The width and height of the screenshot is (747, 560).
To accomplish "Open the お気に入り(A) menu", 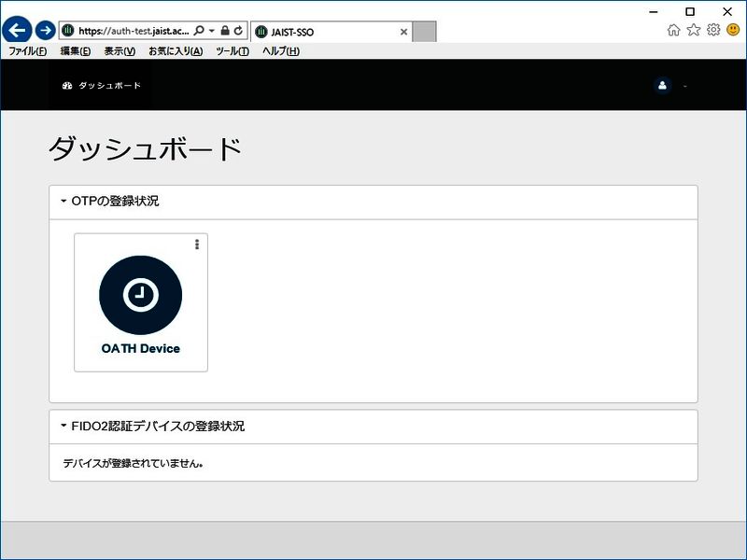I will (x=176, y=51).
